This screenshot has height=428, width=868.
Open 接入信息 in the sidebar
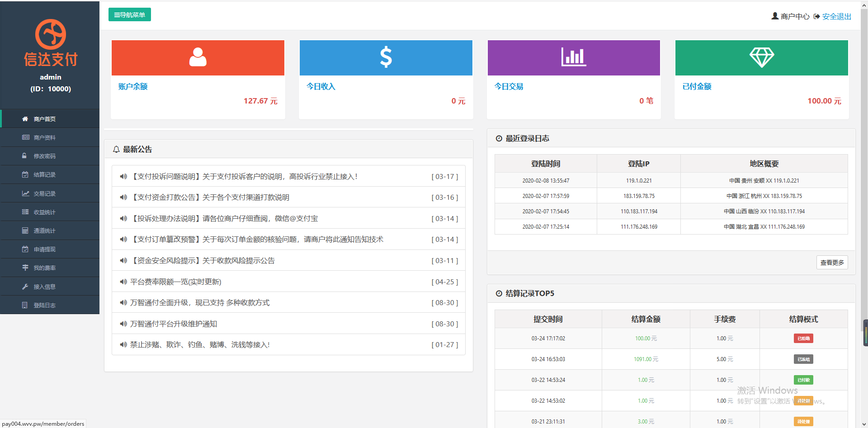coord(50,287)
